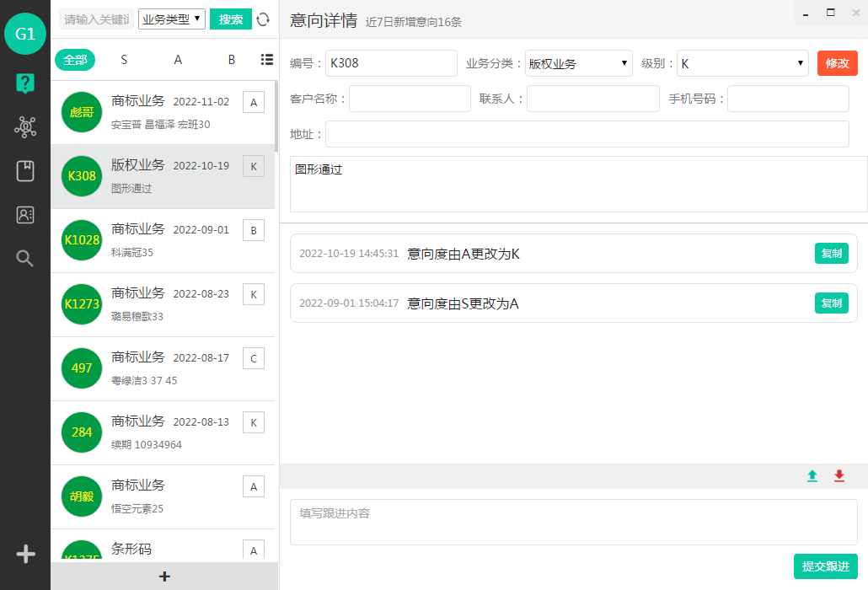
Task: Click the magnifier search sidebar icon
Action: (25, 259)
